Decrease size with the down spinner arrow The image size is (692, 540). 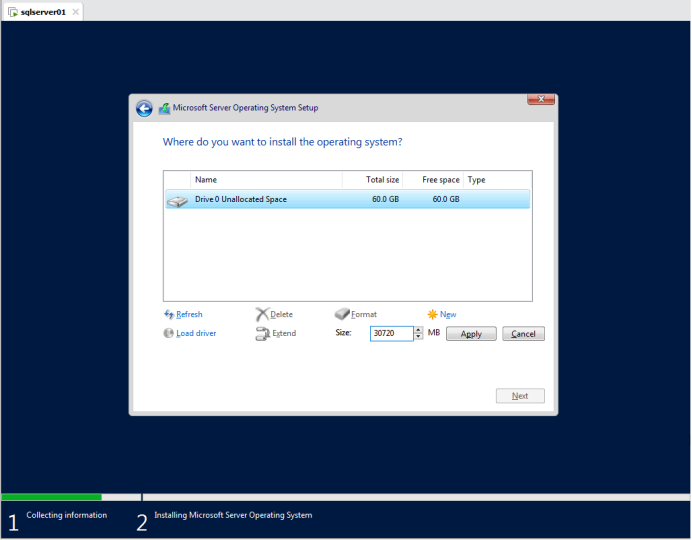418,337
